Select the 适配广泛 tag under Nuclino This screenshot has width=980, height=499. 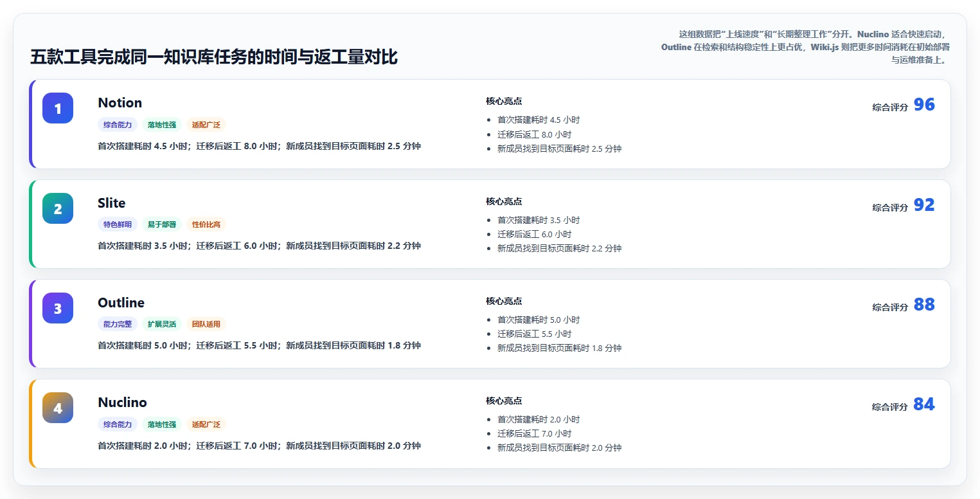pos(206,424)
